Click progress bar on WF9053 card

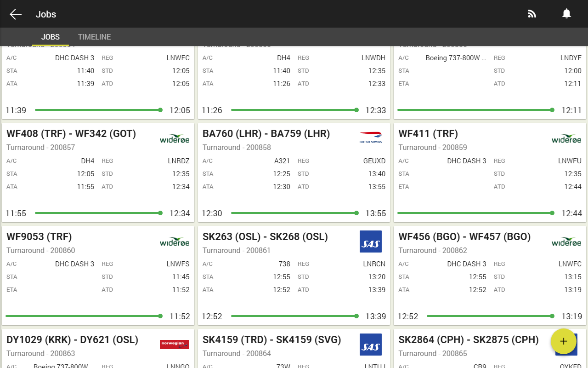(84, 316)
